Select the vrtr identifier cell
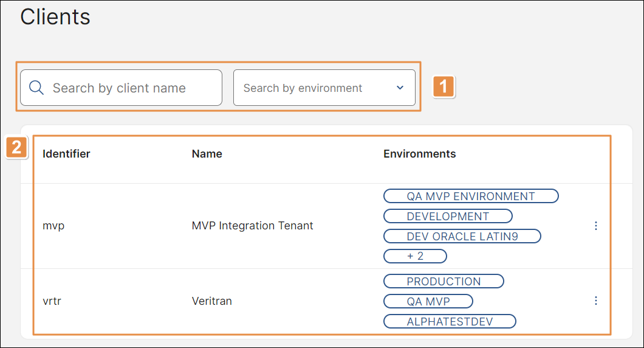 pos(52,301)
